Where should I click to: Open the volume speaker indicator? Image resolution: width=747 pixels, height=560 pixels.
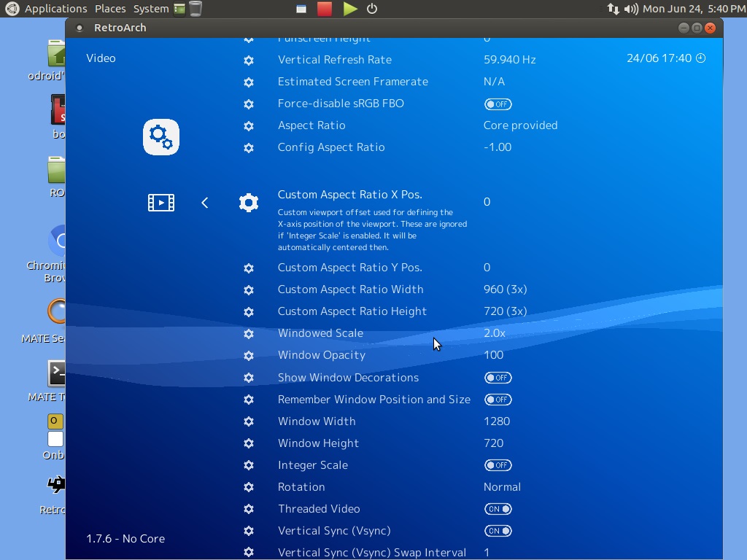point(631,9)
